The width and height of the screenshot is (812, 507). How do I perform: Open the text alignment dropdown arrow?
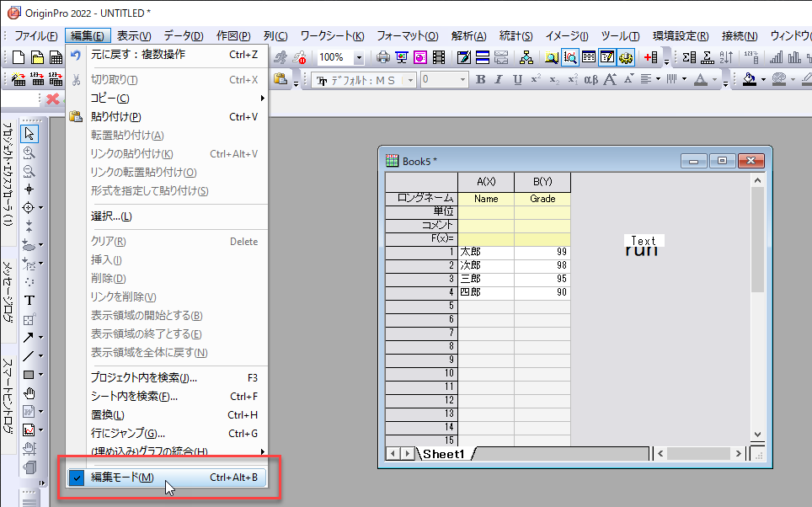click(658, 79)
